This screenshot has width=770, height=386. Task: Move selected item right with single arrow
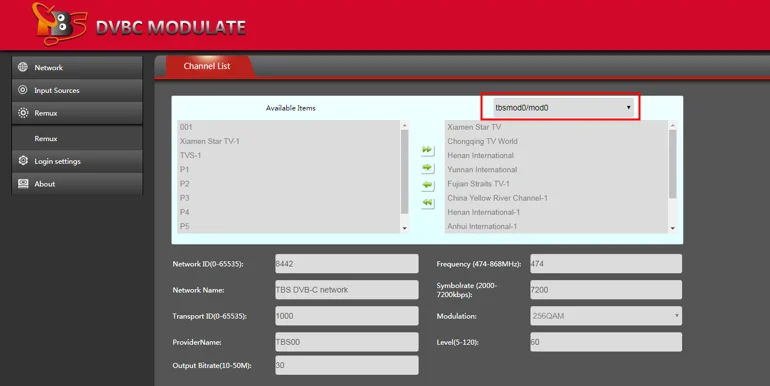tap(427, 167)
